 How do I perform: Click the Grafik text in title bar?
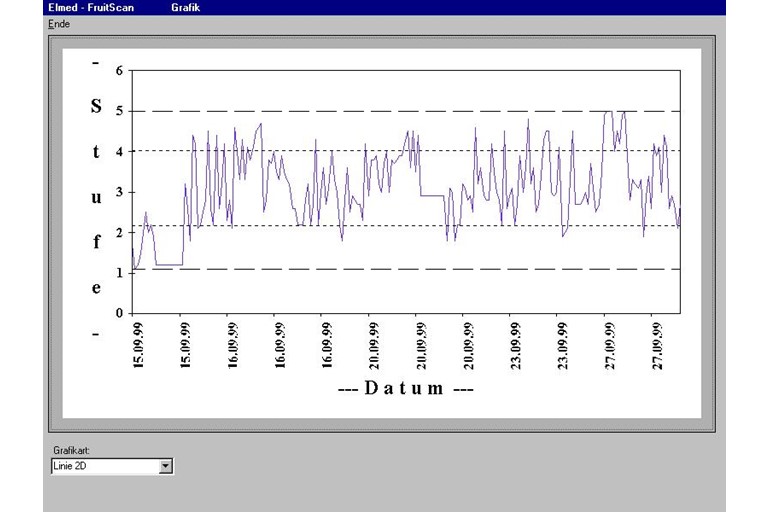click(186, 6)
